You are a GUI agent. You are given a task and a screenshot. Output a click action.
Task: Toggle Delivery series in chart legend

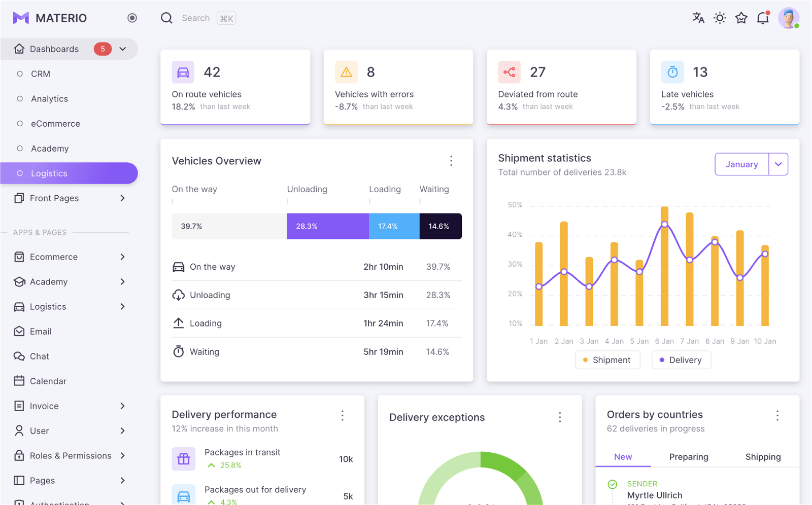point(681,360)
